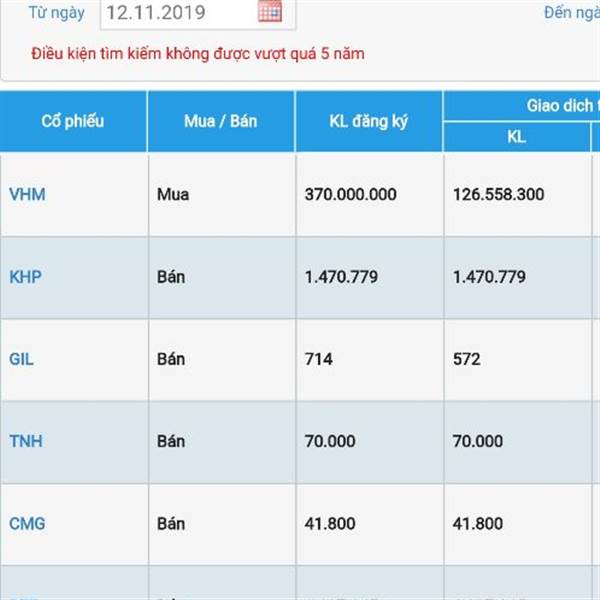Click the KL đăng ký column header

click(369, 121)
